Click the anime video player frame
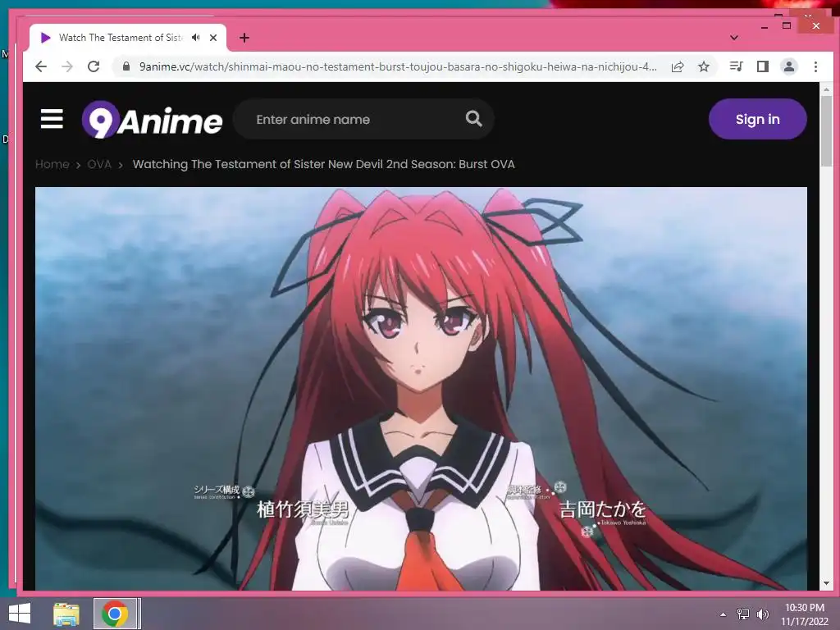The image size is (840, 630). click(x=421, y=389)
